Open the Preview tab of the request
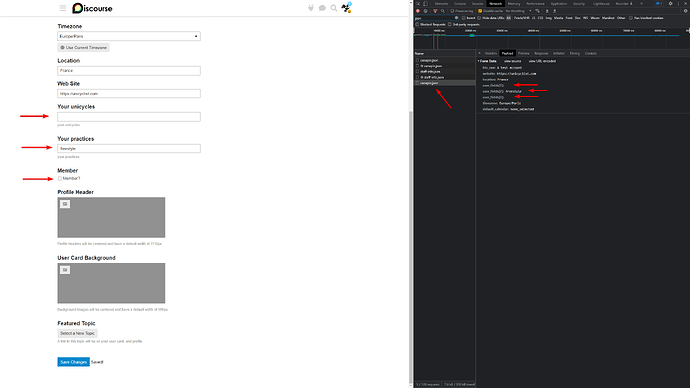Image resolution: width=690 pixels, height=388 pixels. tap(524, 53)
